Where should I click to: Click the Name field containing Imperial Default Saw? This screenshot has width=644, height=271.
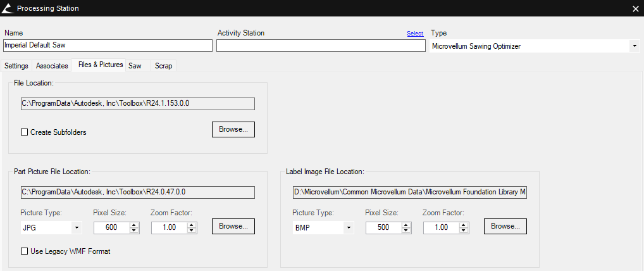pyautogui.click(x=108, y=46)
